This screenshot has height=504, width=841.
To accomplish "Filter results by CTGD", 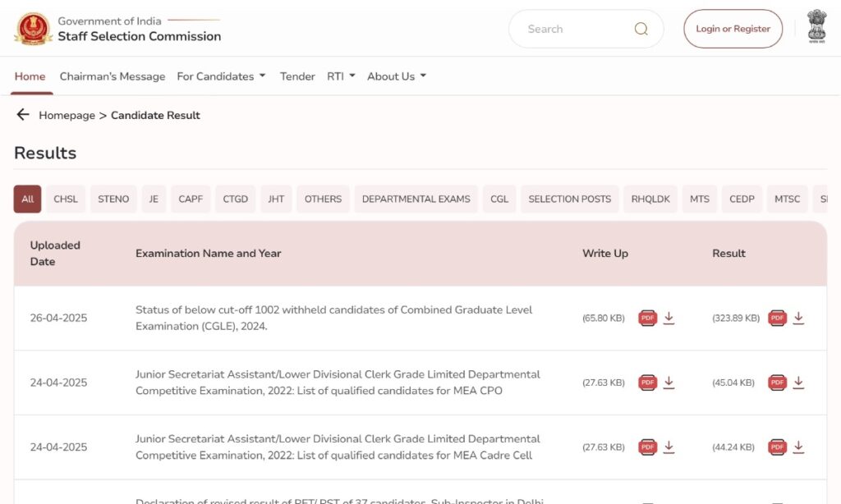I will tap(236, 199).
